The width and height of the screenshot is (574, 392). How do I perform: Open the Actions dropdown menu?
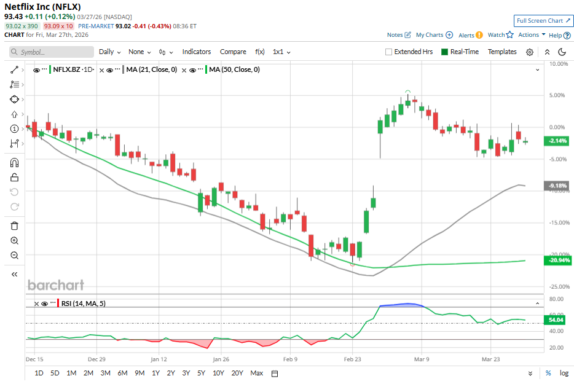pos(531,35)
